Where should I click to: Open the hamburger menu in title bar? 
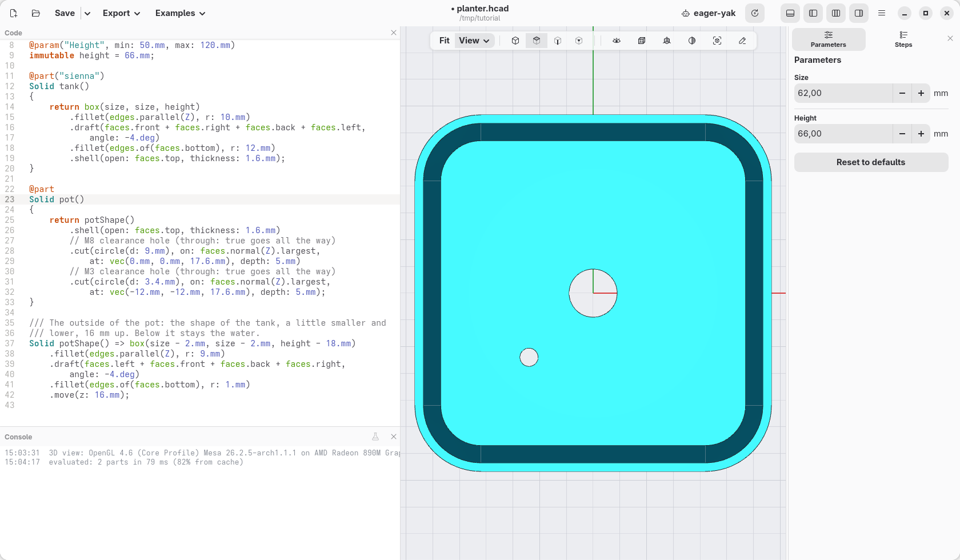[x=882, y=13]
